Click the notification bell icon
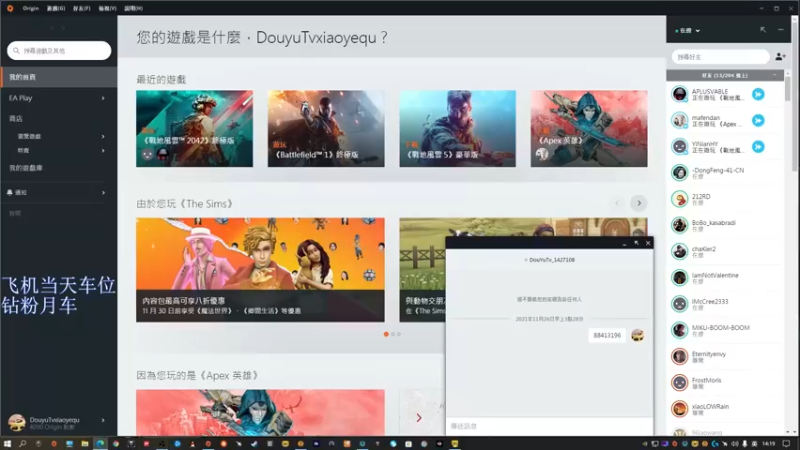The image size is (800, 450). 10,192
